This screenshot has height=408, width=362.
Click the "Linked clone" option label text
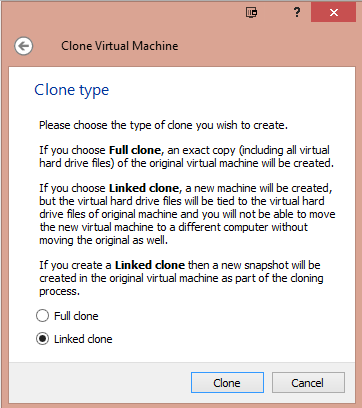click(83, 339)
